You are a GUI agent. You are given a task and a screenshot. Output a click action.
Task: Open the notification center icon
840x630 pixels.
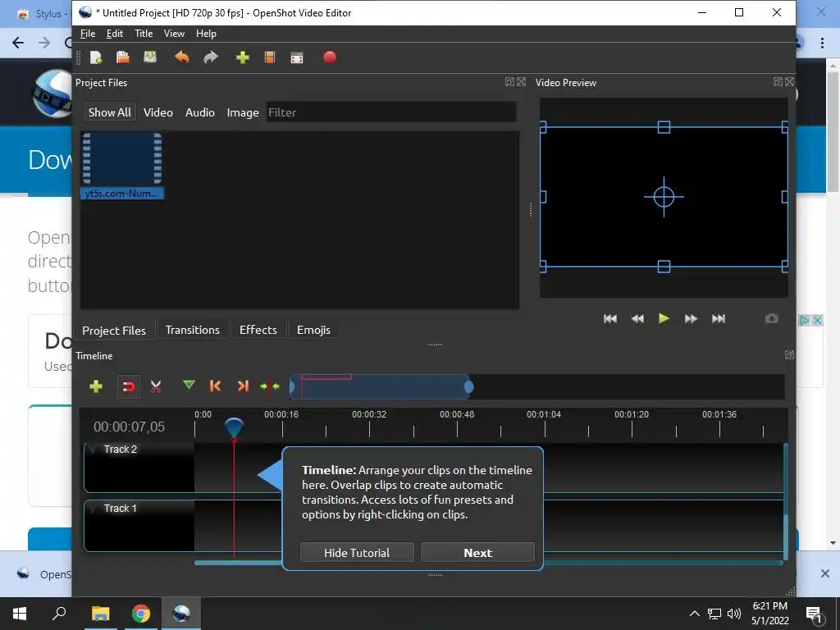(x=814, y=614)
